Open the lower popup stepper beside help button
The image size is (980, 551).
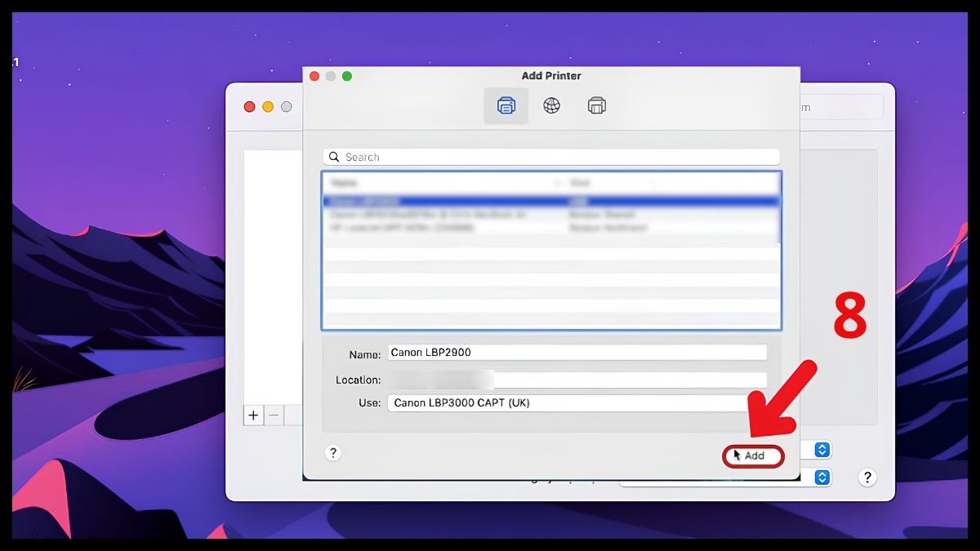[x=823, y=478]
